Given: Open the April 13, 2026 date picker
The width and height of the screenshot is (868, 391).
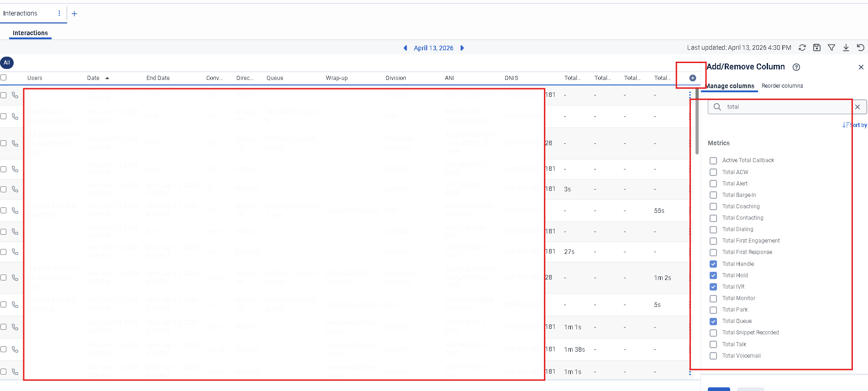Looking at the screenshot, I should [434, 48].
